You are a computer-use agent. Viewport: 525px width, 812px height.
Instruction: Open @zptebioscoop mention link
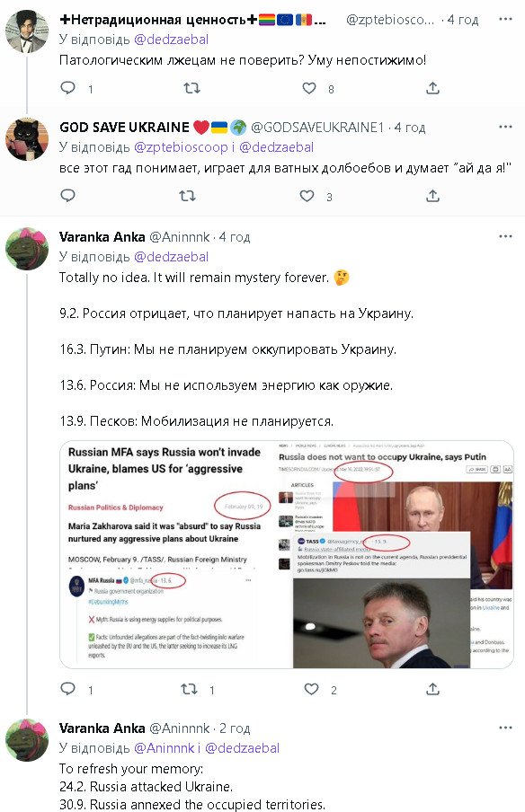point(181,147)
